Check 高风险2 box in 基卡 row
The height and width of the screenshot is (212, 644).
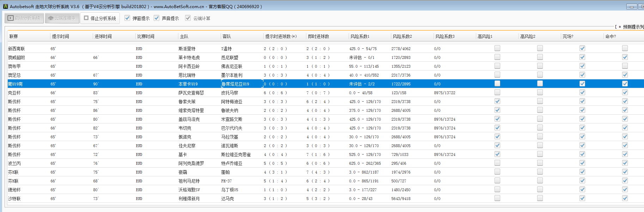pos(540,154)
